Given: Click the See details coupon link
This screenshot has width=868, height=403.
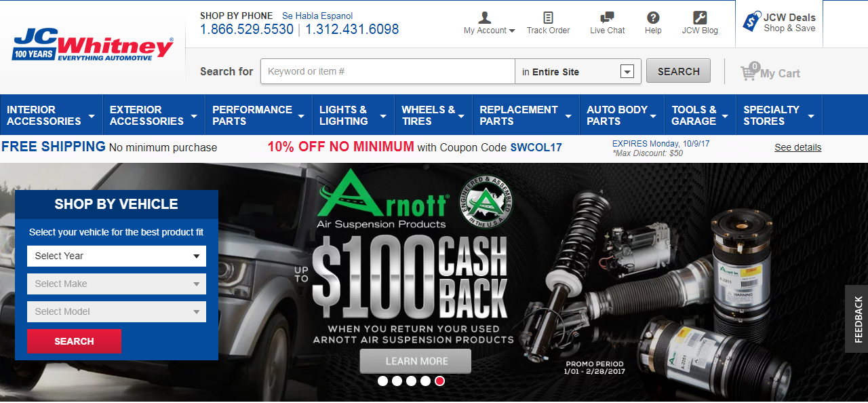Looking at the screenshot, I should click(x=797, y=147).
